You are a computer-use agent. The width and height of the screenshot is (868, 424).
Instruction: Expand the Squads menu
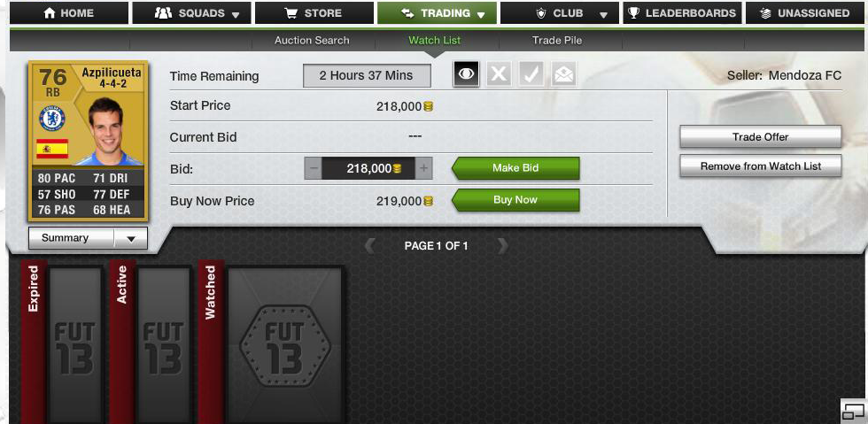tap(191, 13)
